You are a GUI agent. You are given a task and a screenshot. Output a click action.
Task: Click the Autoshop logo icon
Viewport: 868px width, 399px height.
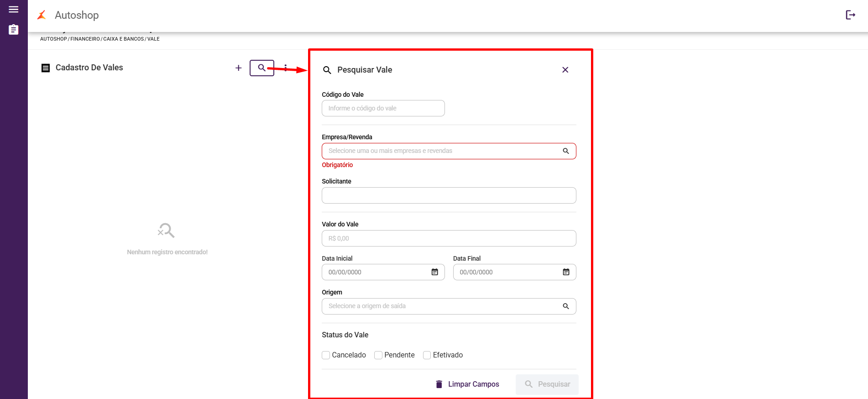(42, 15)
